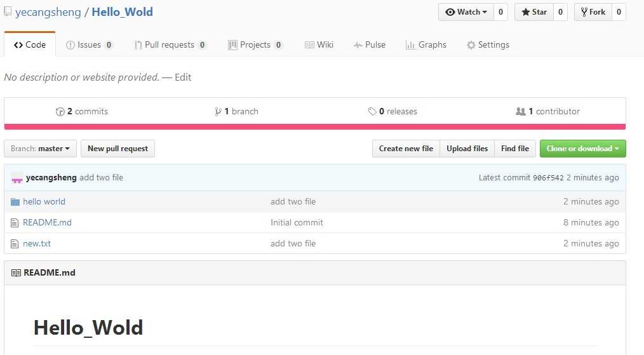The height and width of the screenshot is (355, 644).
Task: Edit the repository description
Action: 183,77
